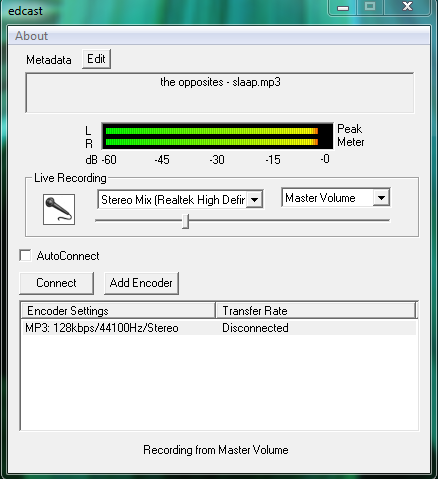The width and height of the screenshot is (438, 479).
Task: Click the microphone live recording icon
Action: (x=59, y=209)
